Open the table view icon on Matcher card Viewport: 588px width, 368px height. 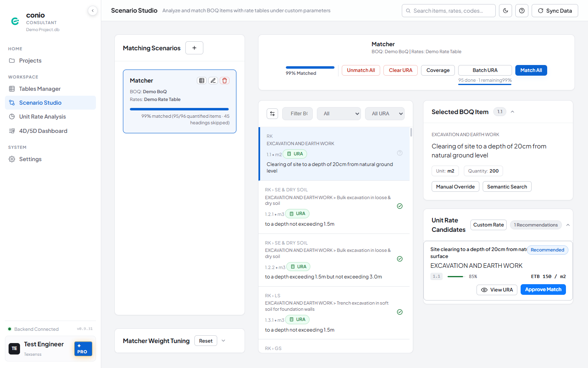tap(202, 81)
